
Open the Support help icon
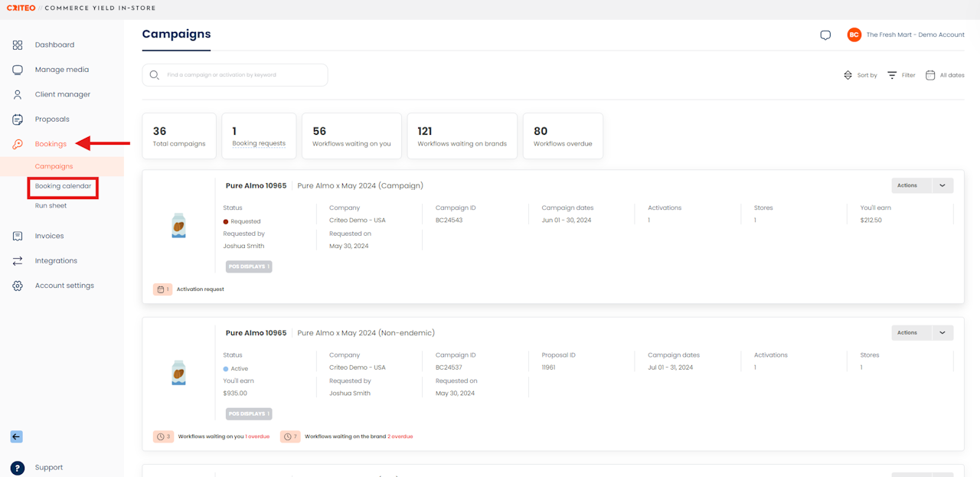click(18, 468)
